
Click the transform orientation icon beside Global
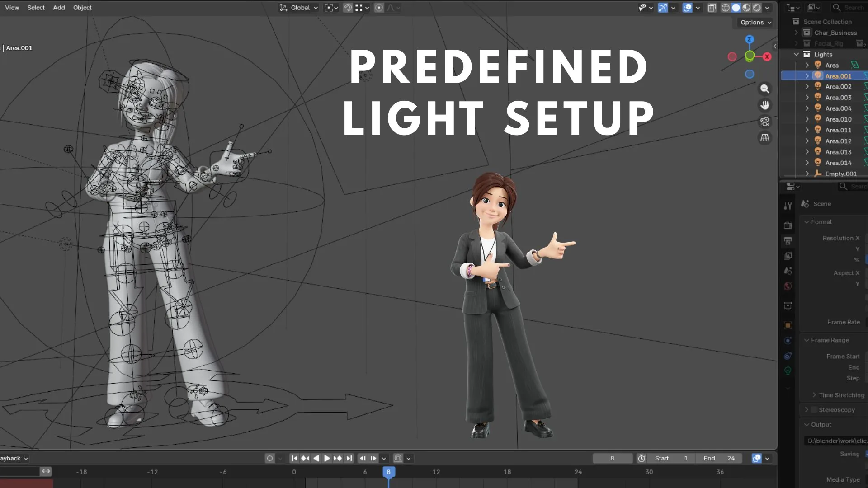[283, 8]
